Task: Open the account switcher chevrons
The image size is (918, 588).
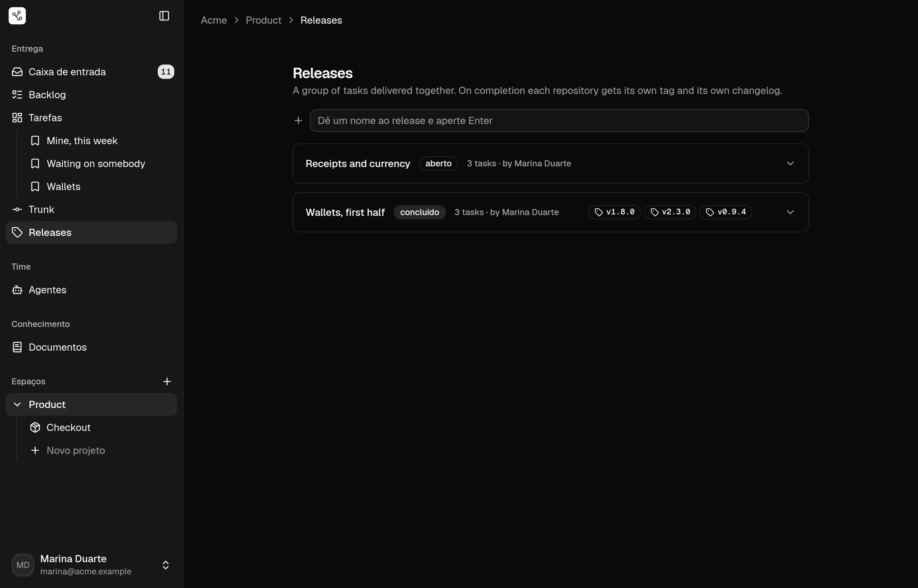Action: (x=166, y=565)
